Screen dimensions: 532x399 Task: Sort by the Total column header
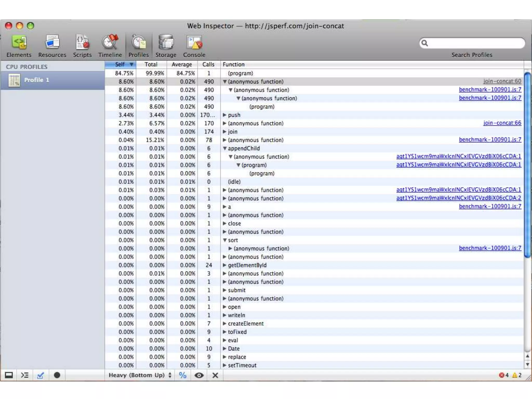(x=151, y=64)
